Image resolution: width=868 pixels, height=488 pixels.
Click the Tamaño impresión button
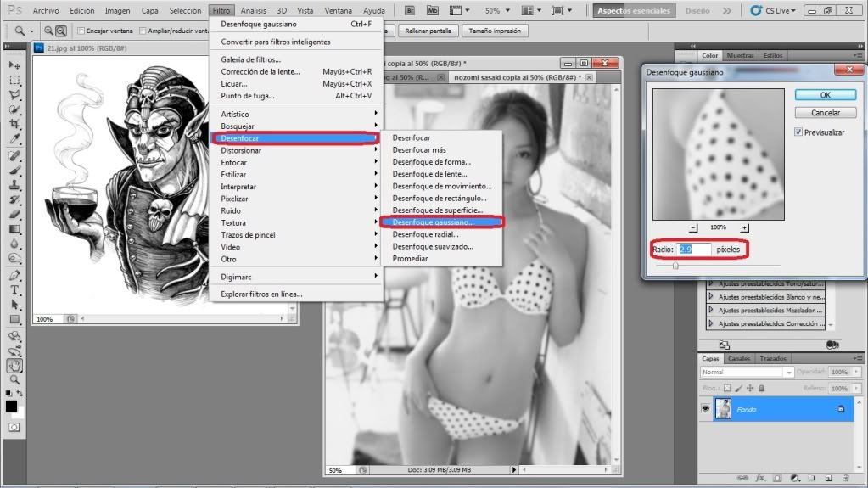[x=495, y=31]
